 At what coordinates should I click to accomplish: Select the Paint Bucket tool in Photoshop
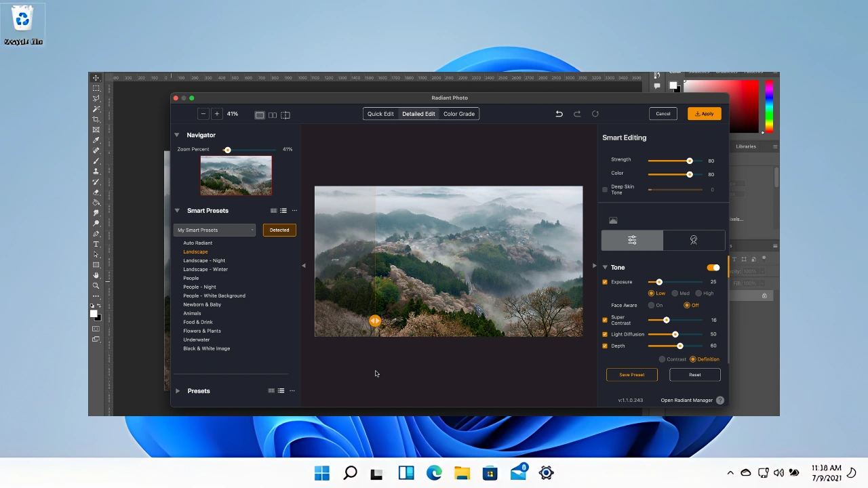pos(96,203)
